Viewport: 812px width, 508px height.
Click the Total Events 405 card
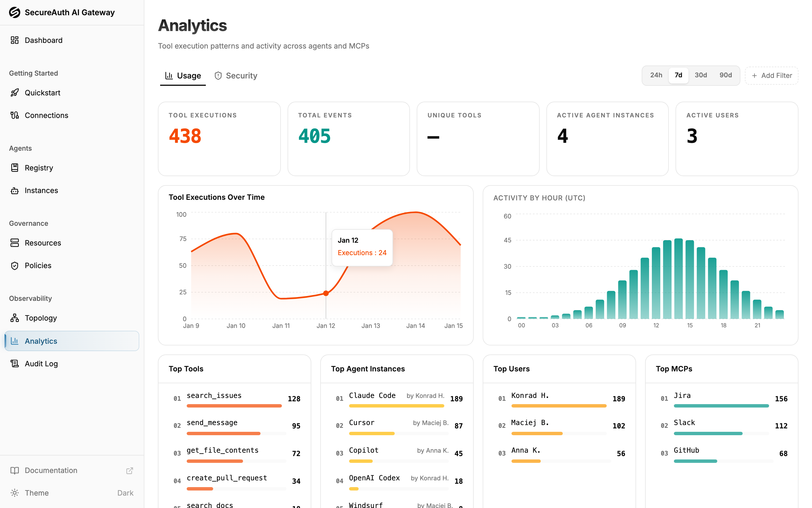pyautogui.click(x=348, y=139)
